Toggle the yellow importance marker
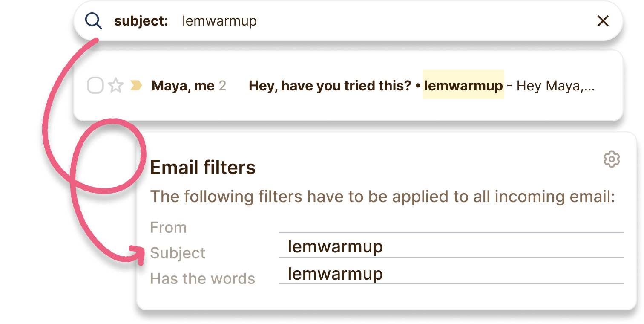The image size is (644, 324). (x=136, y=86)
